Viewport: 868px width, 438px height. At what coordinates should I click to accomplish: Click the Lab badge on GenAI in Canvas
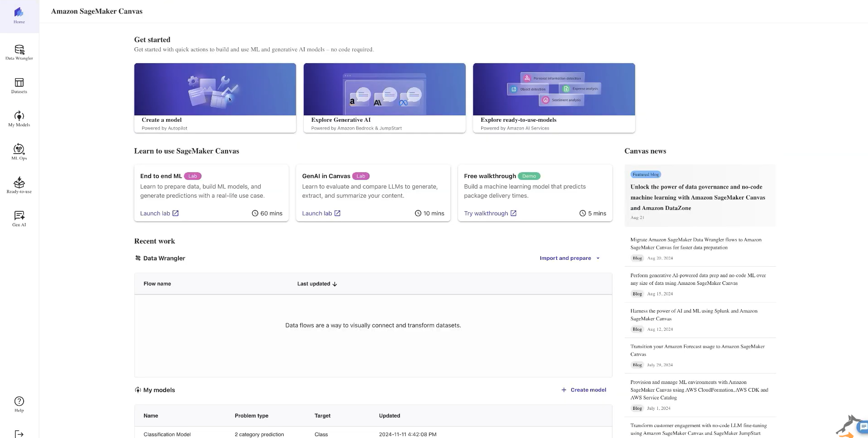tap(360, 176)
